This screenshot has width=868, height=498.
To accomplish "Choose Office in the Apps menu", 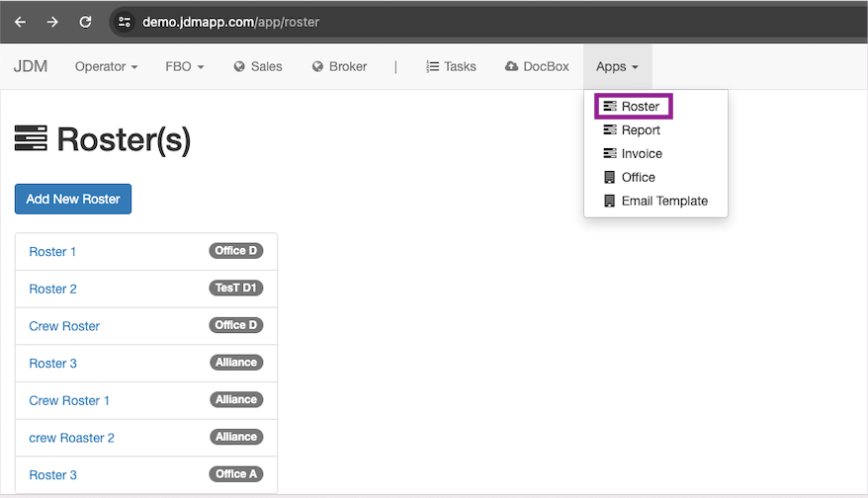I will (x=638, y=178).
